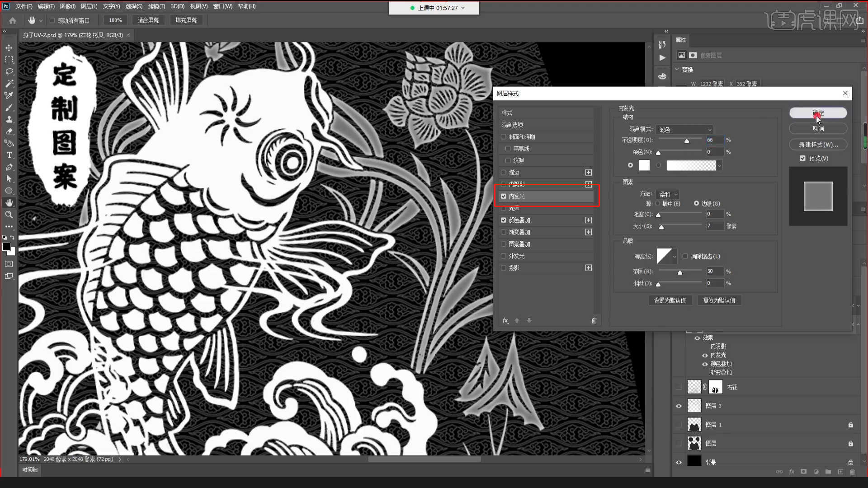The width and height of the screenshot is (868, 488).
Task: Select the Hand tool in toolbox
Action: coord(9,203)
